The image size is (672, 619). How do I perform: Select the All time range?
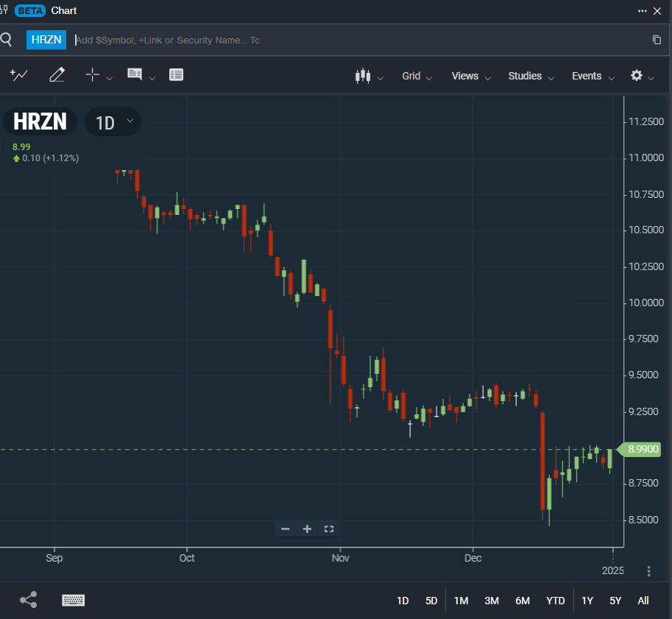point(643,601)
